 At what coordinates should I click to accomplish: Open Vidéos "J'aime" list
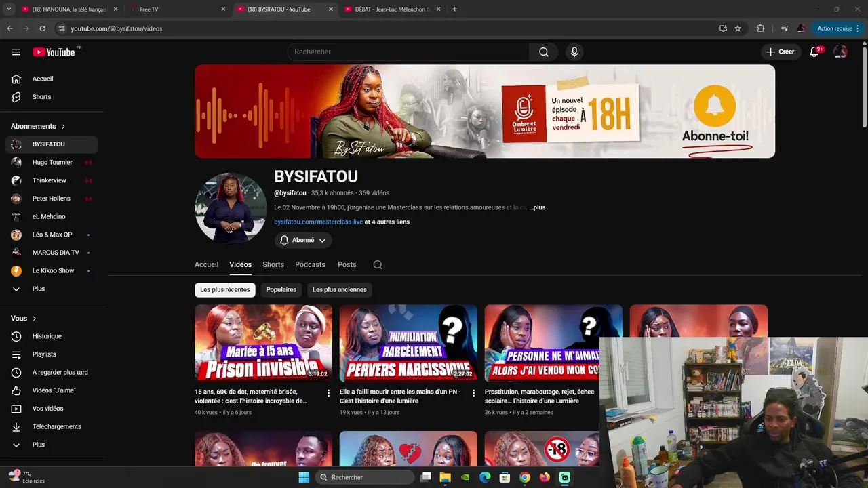point(52,390)
